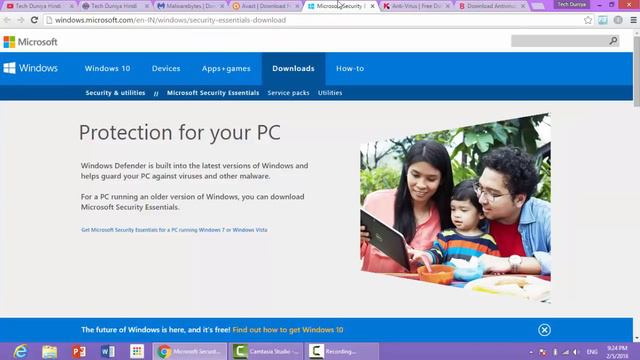Open the Windows 10 nav item
640x360 pixels.
(107, 69)
